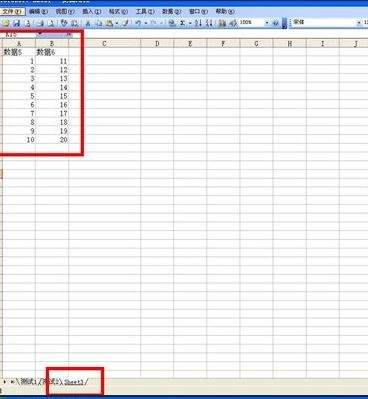Select cell containing 数据6
The image size is (368, 399).
[52, 52]
